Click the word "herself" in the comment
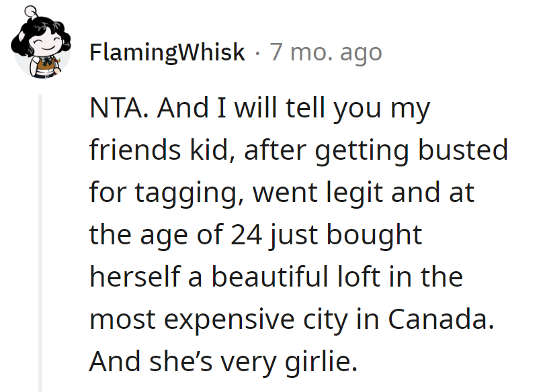 coord(134,277)
